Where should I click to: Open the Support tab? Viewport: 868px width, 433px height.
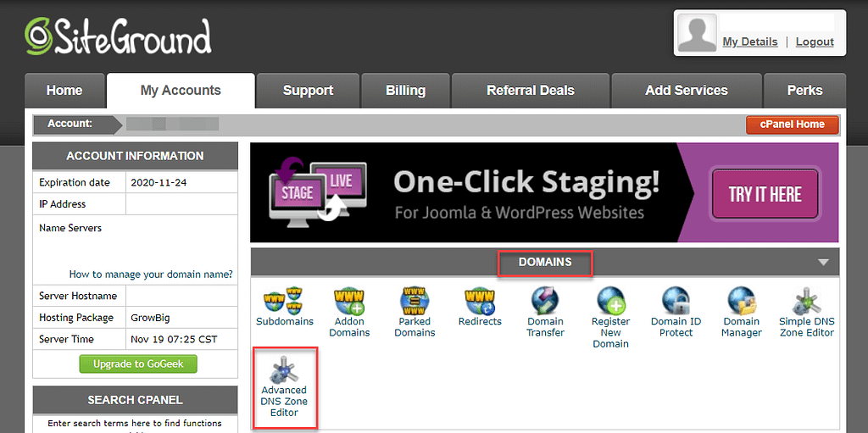coord(308,91)
